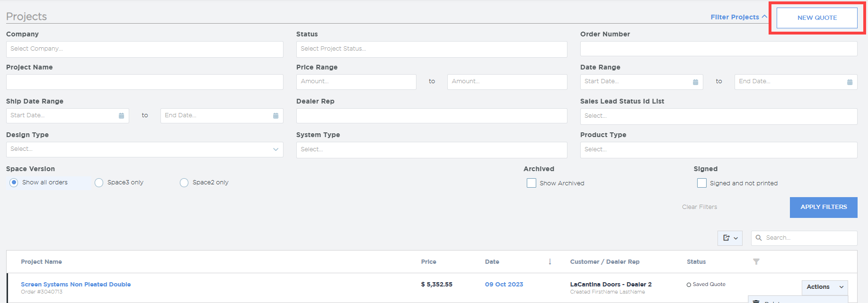The image size is (868, 303).
Task: Click the "Saved Quote" status text
Action: [709, 285]
